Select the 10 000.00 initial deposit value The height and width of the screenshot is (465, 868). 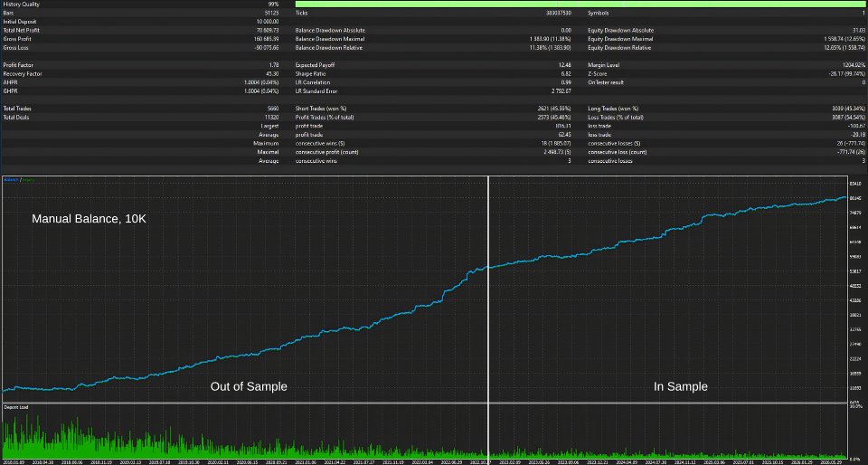268,22
